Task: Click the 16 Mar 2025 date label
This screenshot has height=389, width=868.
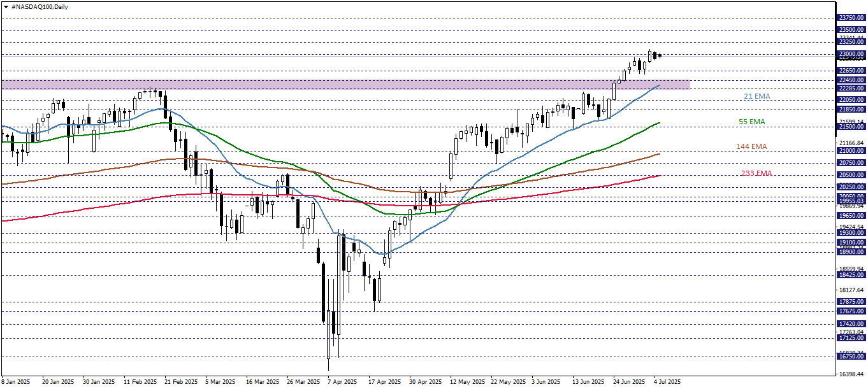Action: click(x=263, y=382)
